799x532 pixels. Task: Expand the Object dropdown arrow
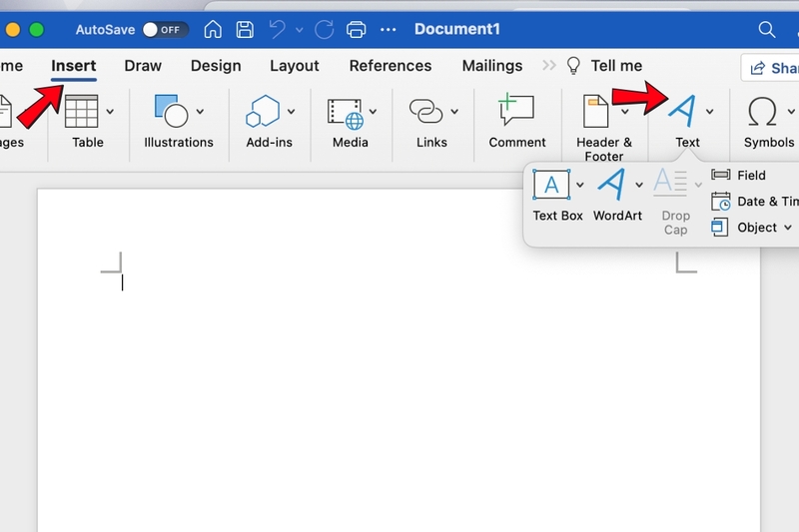(x=788, y=228)
